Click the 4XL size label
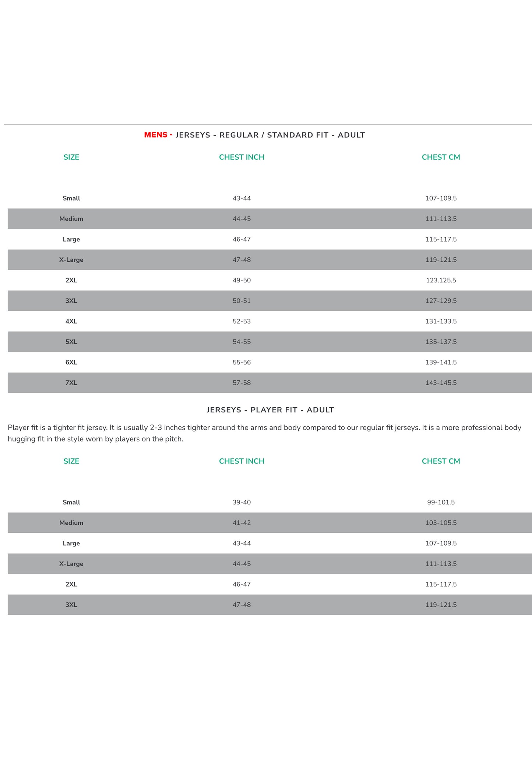 pyautogui.click(x=71, y=321)
